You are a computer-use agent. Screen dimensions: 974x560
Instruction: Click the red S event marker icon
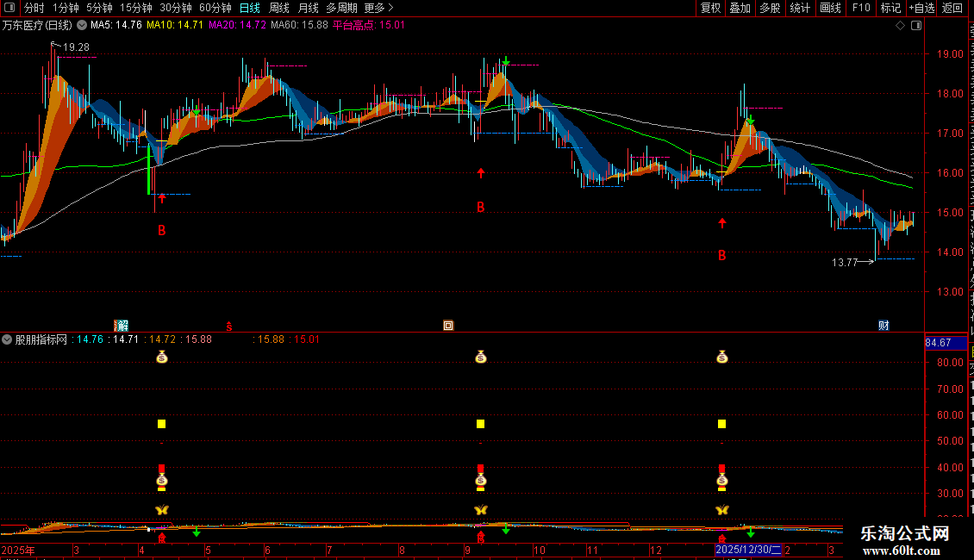(x=229, y=325)
